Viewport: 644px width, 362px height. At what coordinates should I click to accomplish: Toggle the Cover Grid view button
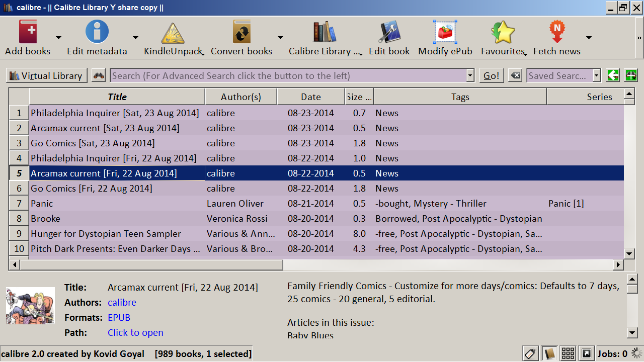pyautogui.click(x=568, y=353)
